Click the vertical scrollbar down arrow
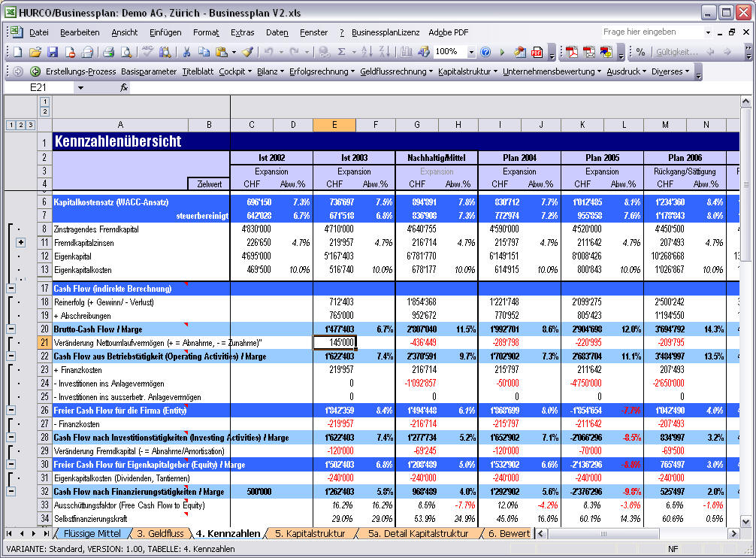 (745, 521)
